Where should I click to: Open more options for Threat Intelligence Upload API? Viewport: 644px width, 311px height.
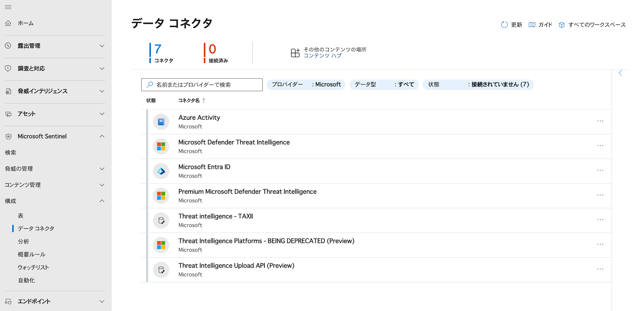(x=600, y=269)
